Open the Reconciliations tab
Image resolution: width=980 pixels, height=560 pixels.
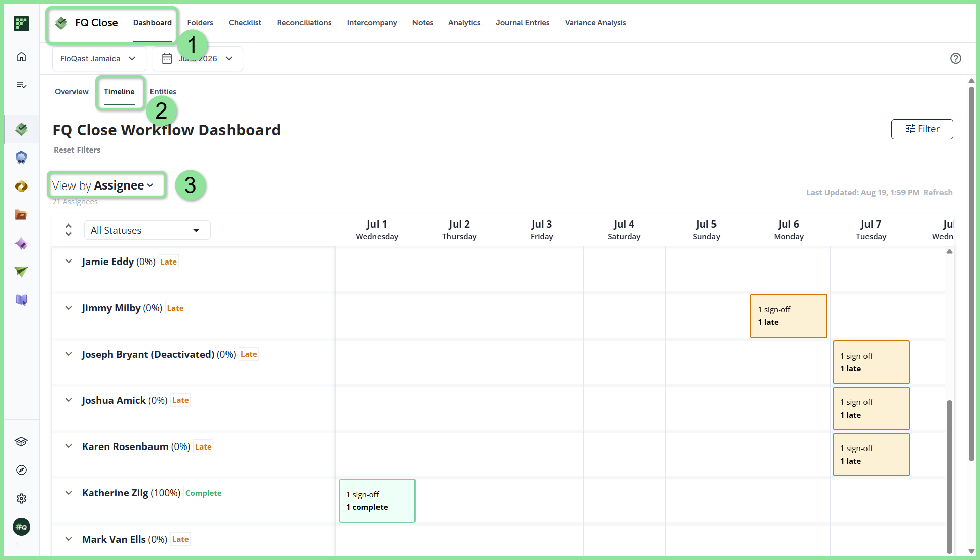pos(304,23)
